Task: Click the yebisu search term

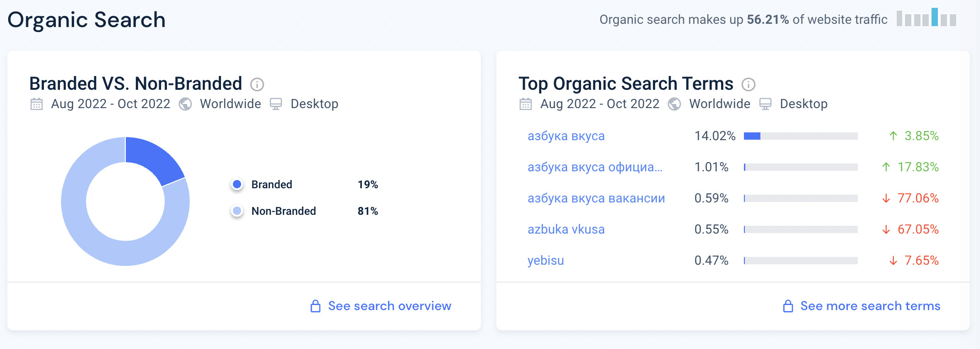Action: [x=545, y=261]
